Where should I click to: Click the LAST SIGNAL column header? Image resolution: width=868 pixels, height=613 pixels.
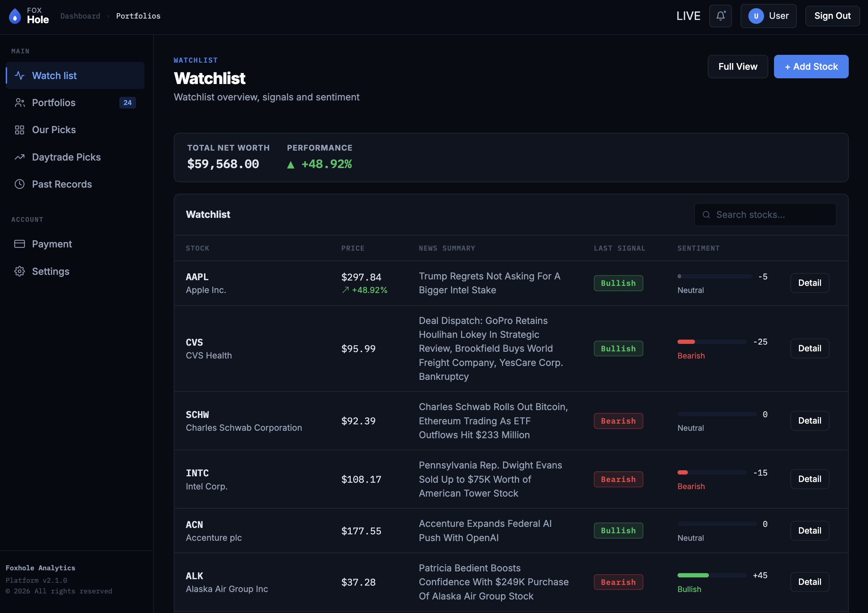tap(619, 248)
